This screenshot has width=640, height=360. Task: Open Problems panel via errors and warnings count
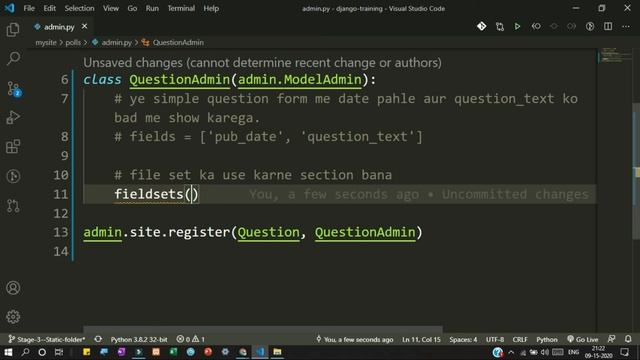tap(191, 339)
